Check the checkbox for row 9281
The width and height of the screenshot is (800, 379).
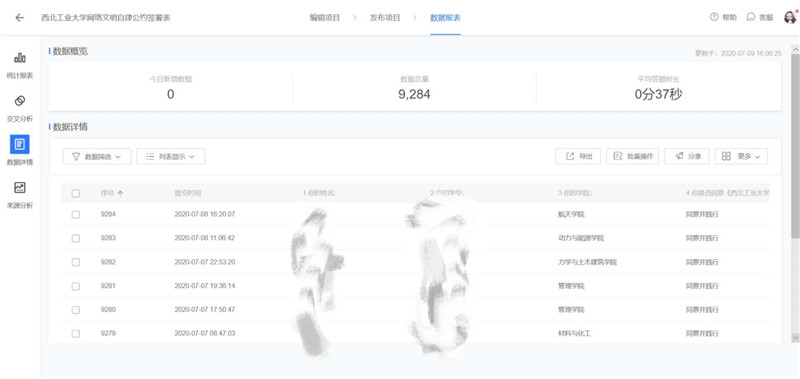(76, 286)
